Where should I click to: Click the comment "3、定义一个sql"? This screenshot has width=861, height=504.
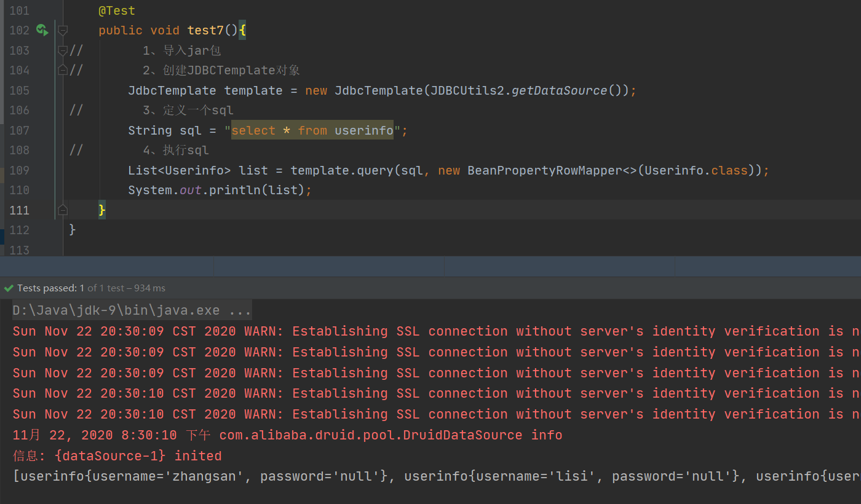[188, 110]
